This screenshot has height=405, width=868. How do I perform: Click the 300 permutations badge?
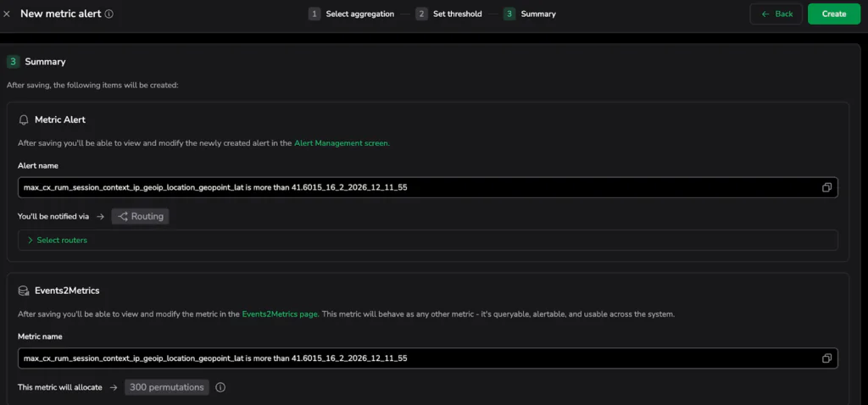coord(167,387)
